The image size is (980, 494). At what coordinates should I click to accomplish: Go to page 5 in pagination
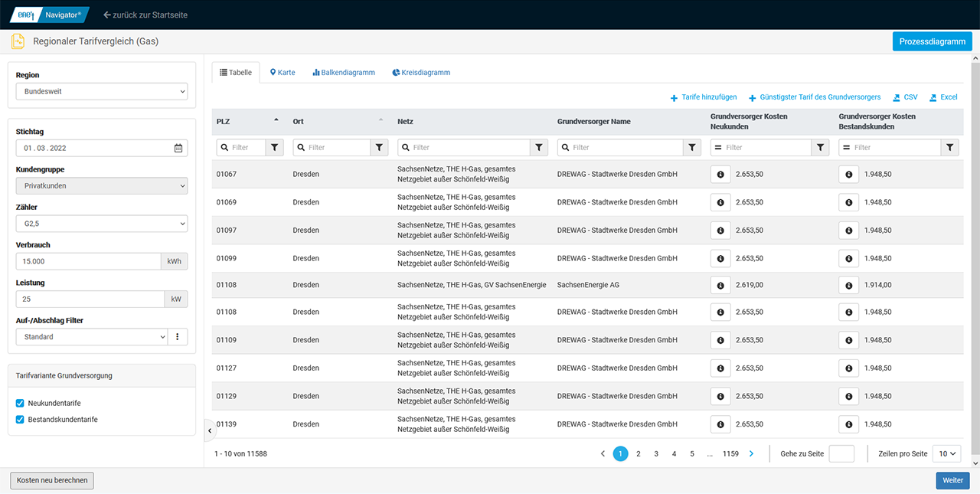692,454
